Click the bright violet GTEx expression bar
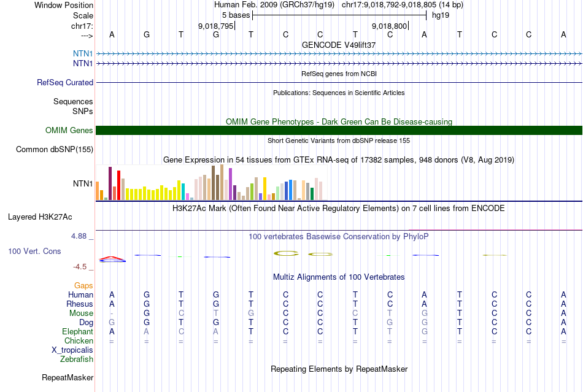Viewport: 583px width, 392px height. (x=231, y=184)
